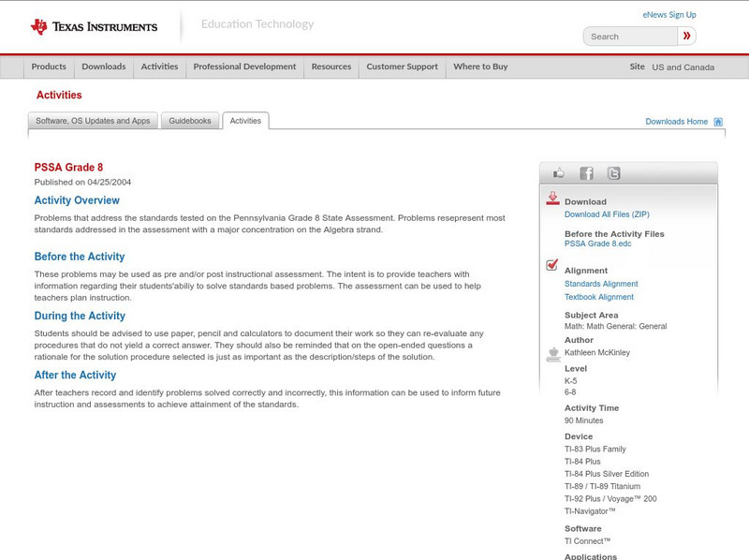Image resolution: width=749 pixels, height=560 pixels.
Task: Click the TI-84 Plus Silver Edition entry
Action: coord(607,474)
